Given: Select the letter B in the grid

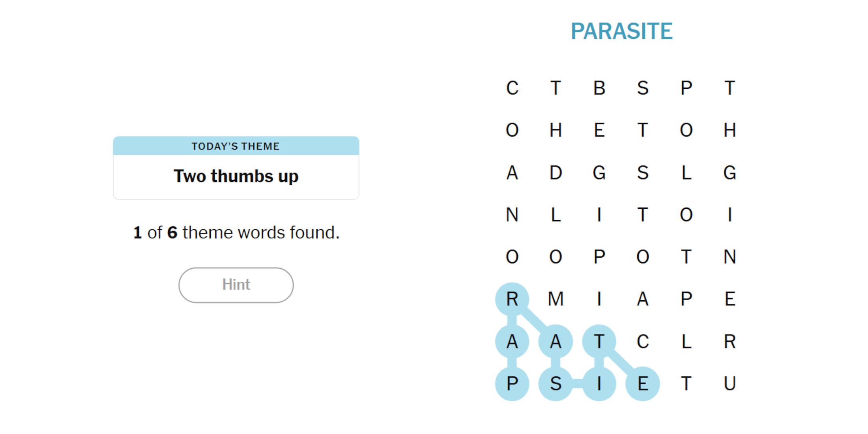Looking at the screenshot, I should [599, 88].
